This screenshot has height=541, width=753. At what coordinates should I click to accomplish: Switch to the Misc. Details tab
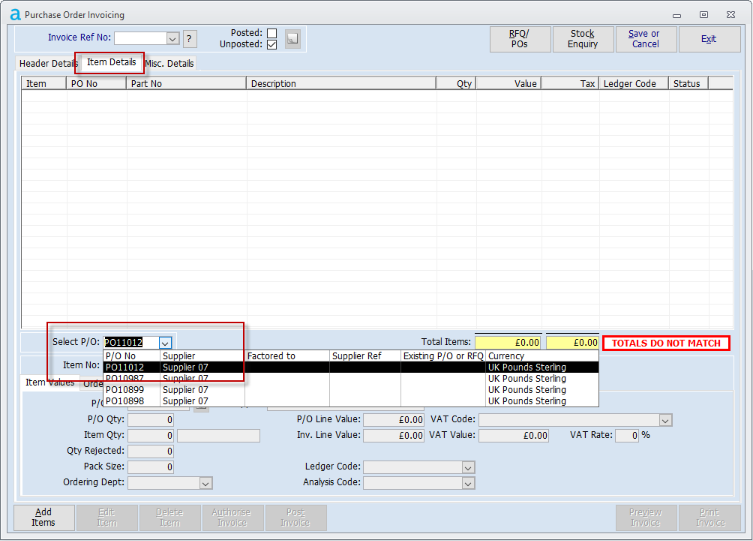[170, 63]
